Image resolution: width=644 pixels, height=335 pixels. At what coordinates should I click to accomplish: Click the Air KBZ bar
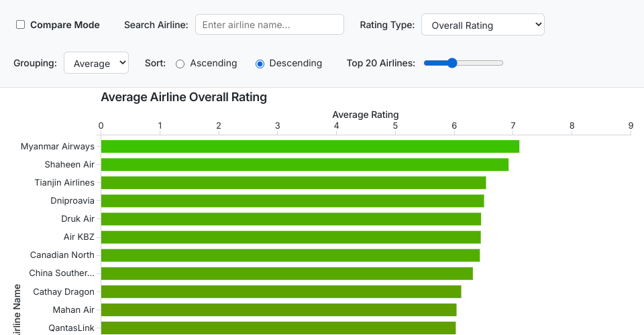(x=290, y=237)
